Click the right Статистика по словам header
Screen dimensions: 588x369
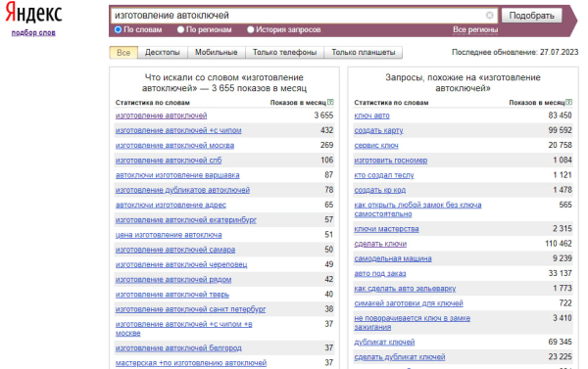pos(391,103)
